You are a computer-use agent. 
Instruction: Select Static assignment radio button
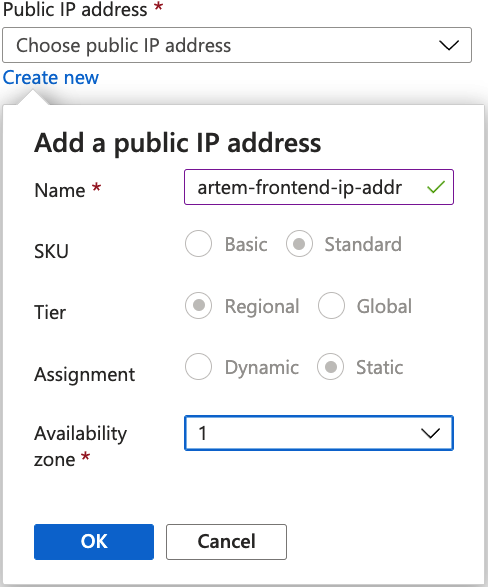[330, 367]
